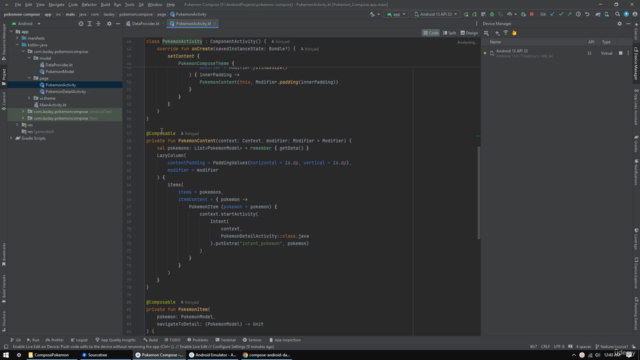Click the Debug app bug icon
The width and height of the screenshot is (640, 360).
(x=492, y=14)
